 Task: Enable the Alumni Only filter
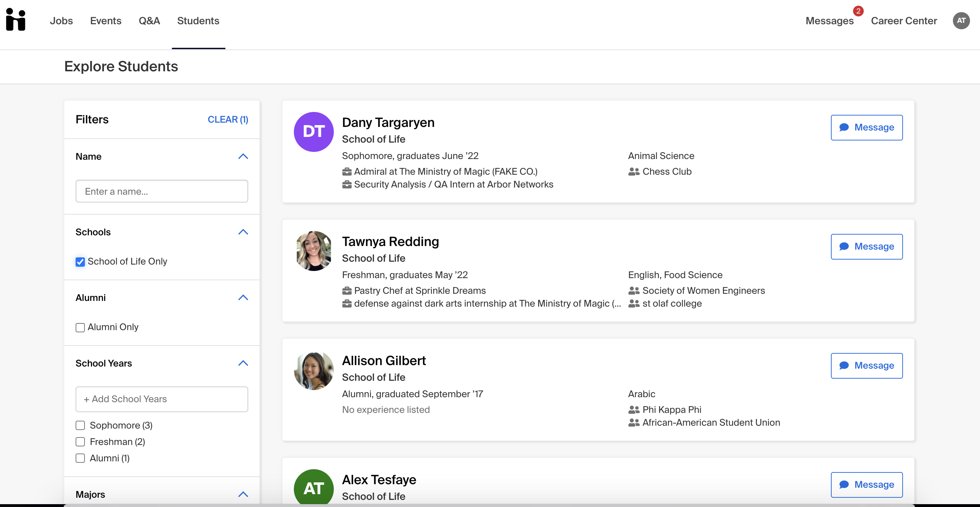coord(80,327)
